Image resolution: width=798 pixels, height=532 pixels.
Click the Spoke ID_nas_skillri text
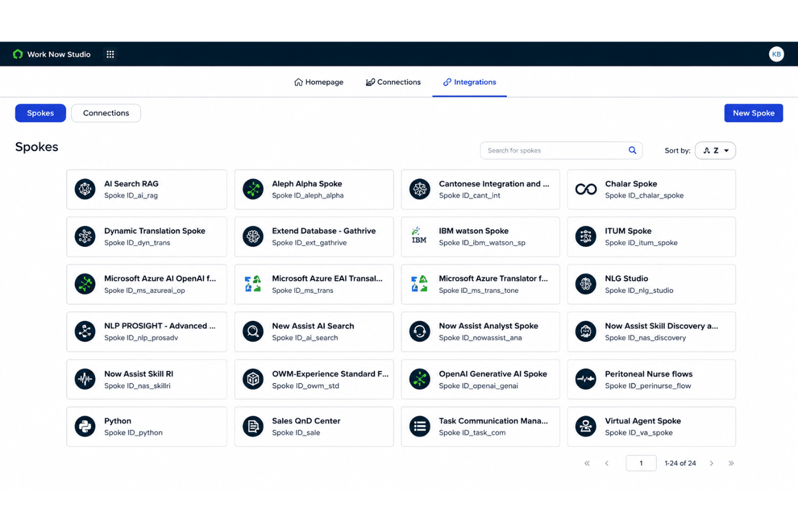137,386
